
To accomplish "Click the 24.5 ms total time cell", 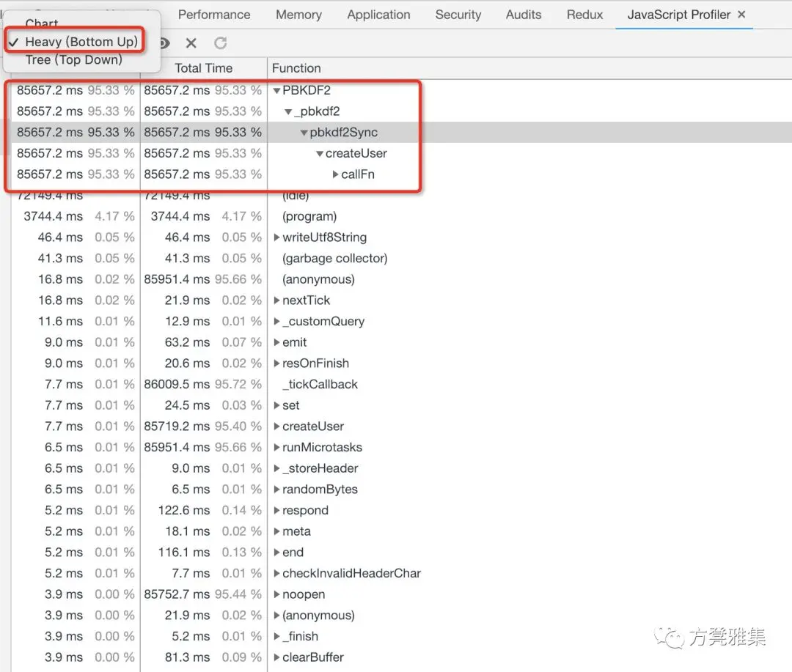I will point(187,405).
